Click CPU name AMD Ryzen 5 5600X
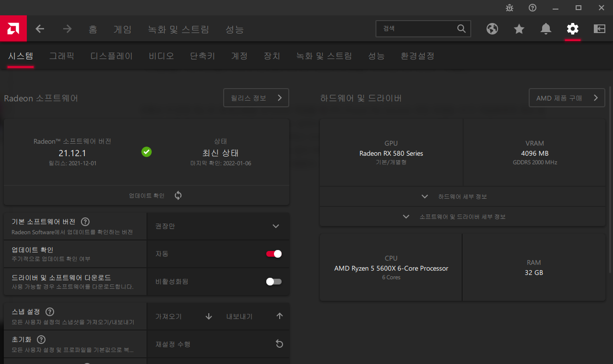The image size is (613, 364). 391,268
